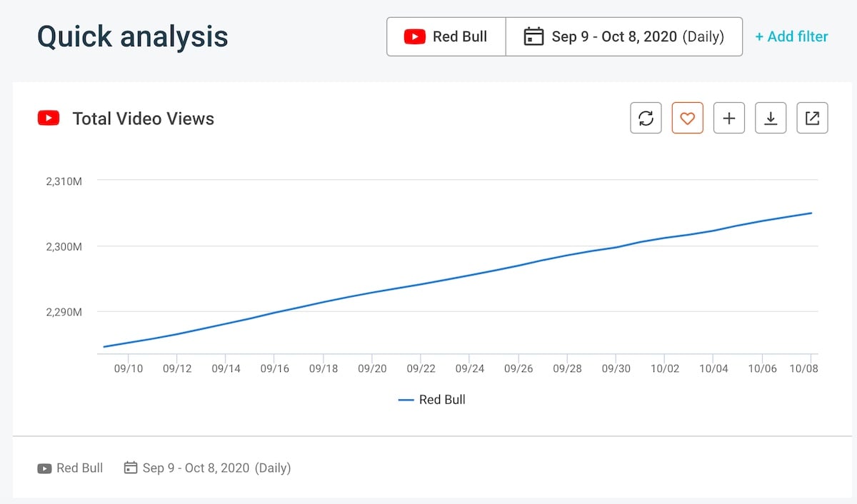Click the plus add icon
The width and height of the screenshot is (857, 504).
pos(728,119)
